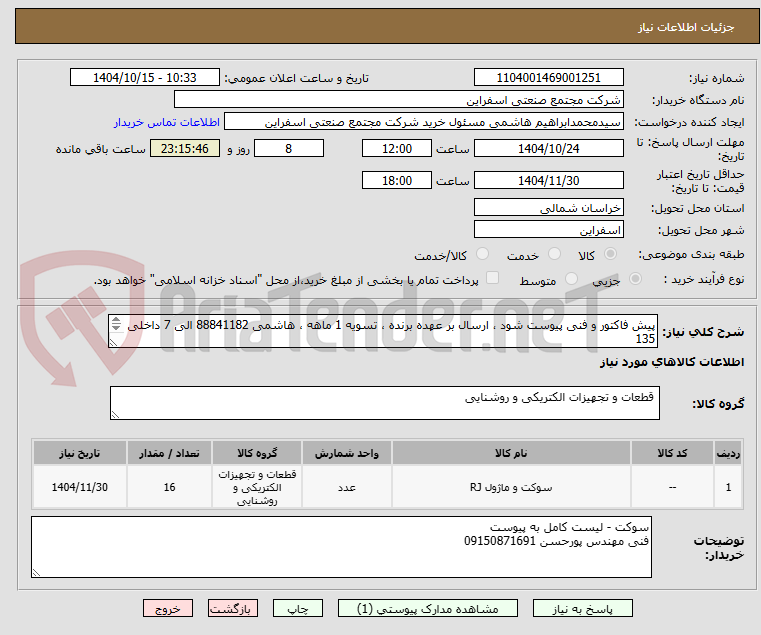Click the resize grip of گروه کالا textarea
Viewport: 761px width, 635px height.
pyautogui.click(x=115, y=415)
